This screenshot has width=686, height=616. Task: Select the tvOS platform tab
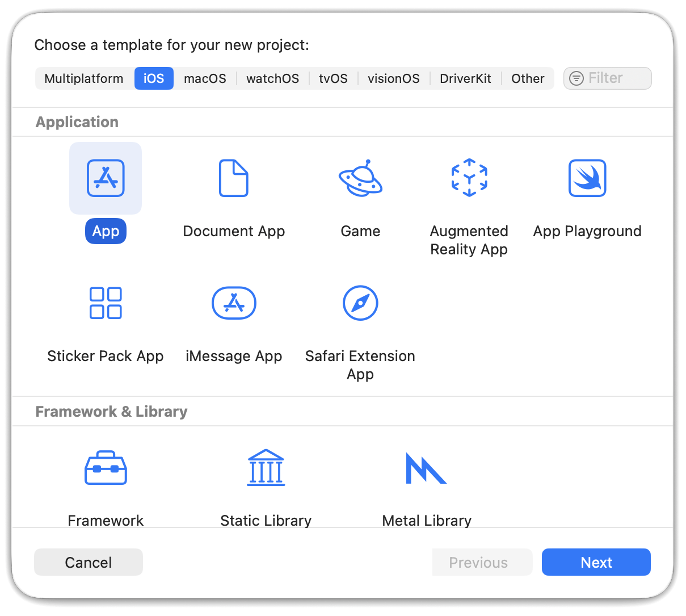[x=333, y=78]
